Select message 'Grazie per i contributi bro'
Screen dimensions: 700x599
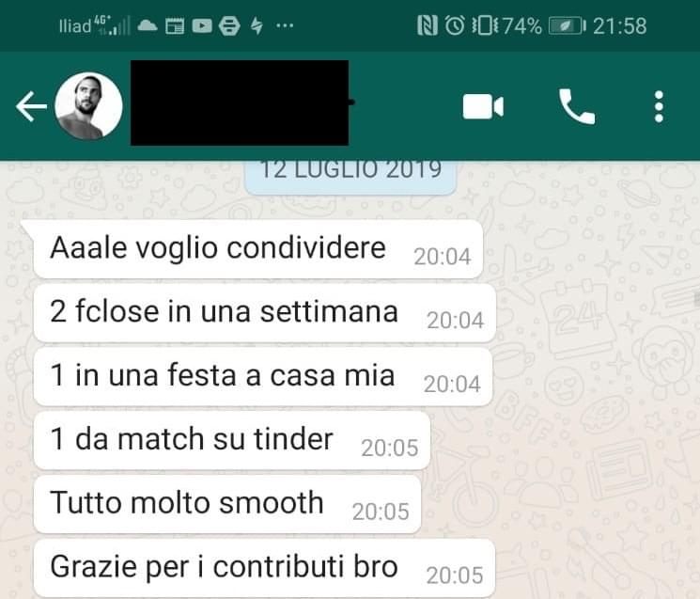[x=264, y=568]
